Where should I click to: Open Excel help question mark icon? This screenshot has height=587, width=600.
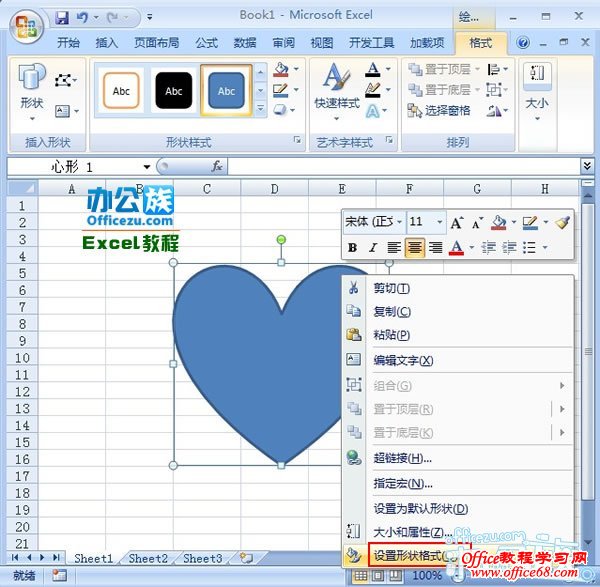(523, 42)
